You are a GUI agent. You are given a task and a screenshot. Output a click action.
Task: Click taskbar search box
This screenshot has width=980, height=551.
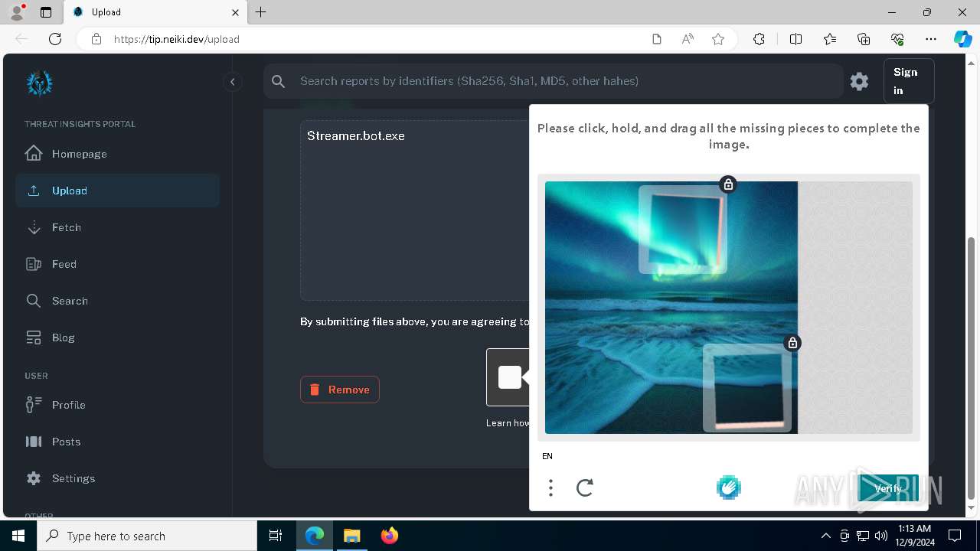pyautogui.click(x=147, y=536)
